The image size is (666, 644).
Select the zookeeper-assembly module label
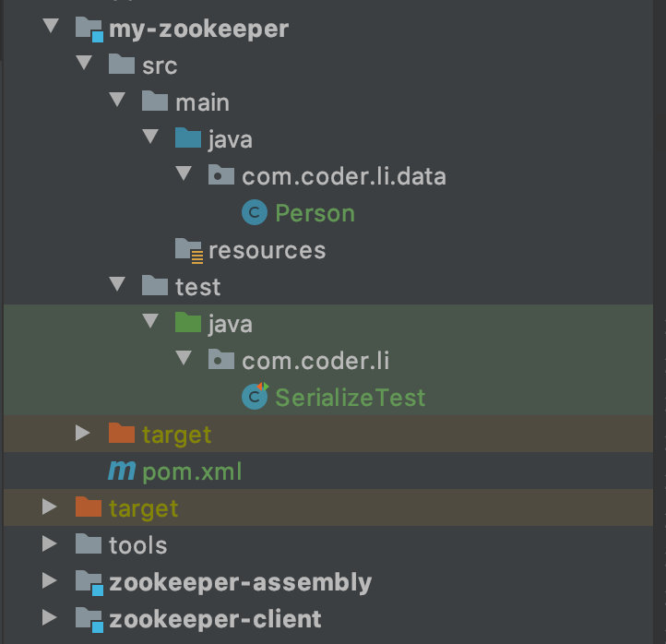[240, 582]
